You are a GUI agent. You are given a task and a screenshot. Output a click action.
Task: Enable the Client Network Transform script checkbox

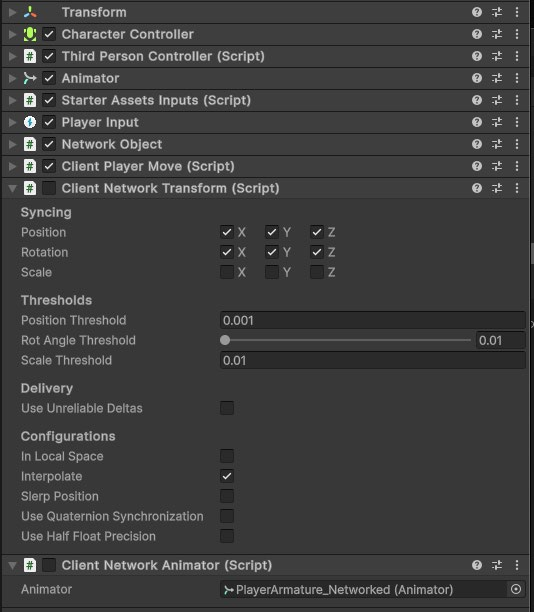coord(49,188)
